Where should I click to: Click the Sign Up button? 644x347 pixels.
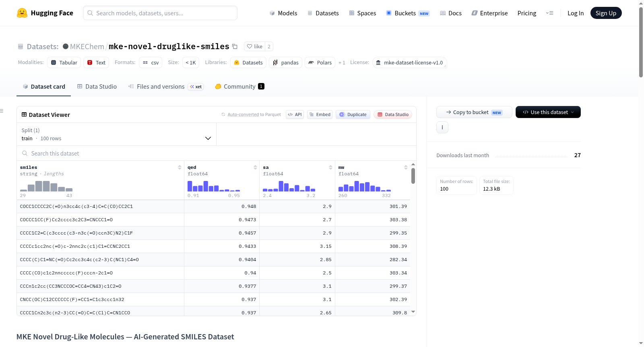[x=606, y=13]
